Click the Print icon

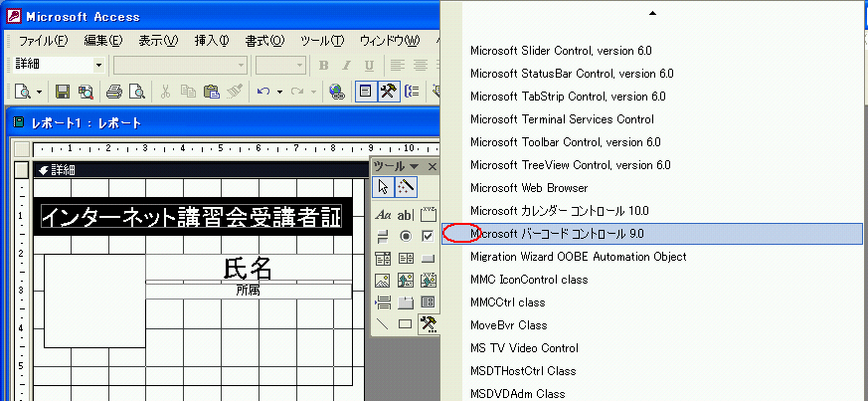(x=114, y=92)
